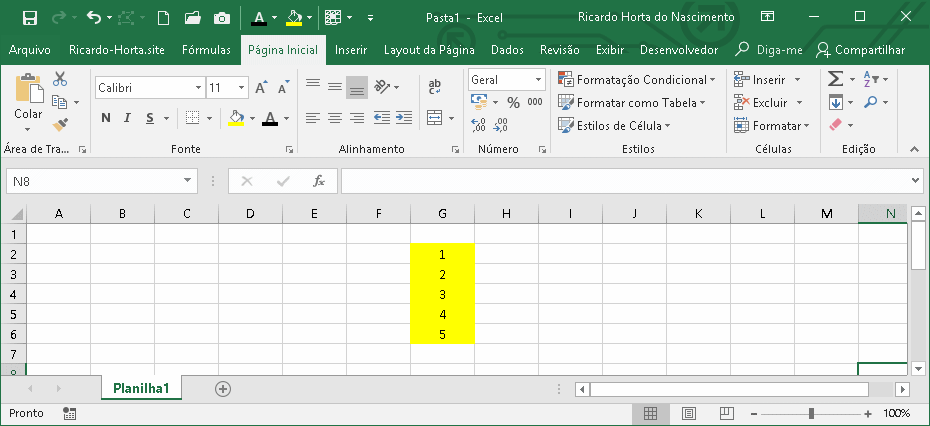Decrease the cell indent

click(x=382, y=118)
